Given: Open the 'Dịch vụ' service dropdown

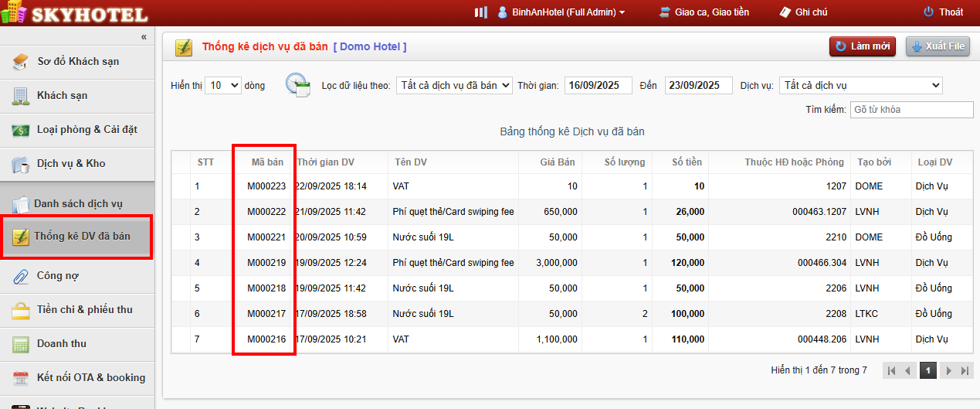Looking at the screenshot, I should coord(860,85).
